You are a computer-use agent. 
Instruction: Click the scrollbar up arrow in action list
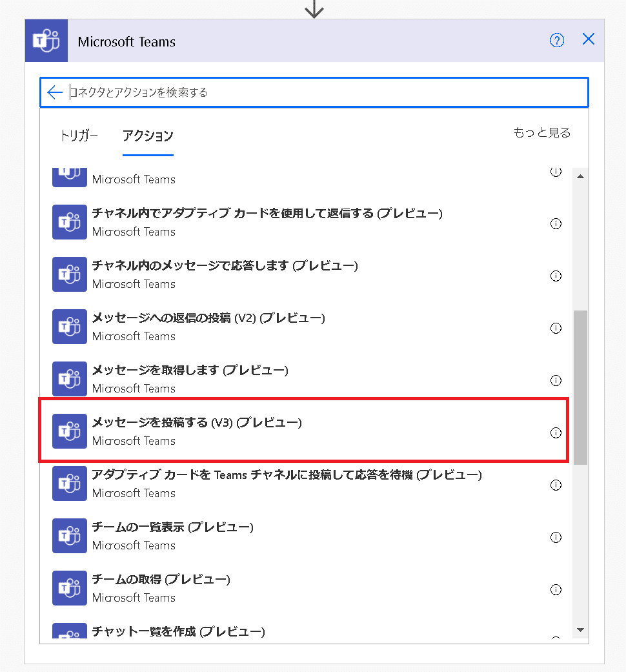coord(581,176)
